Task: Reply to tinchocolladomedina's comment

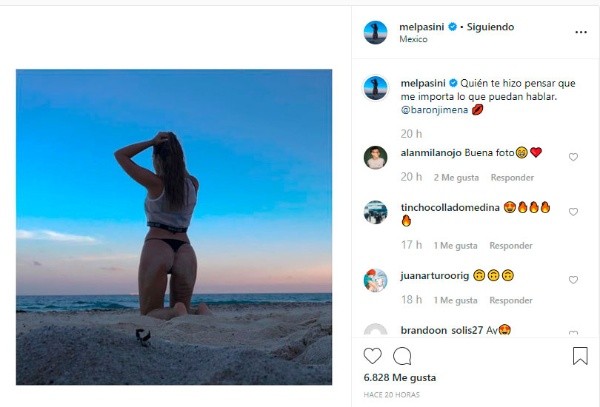Action: [511, 246]
